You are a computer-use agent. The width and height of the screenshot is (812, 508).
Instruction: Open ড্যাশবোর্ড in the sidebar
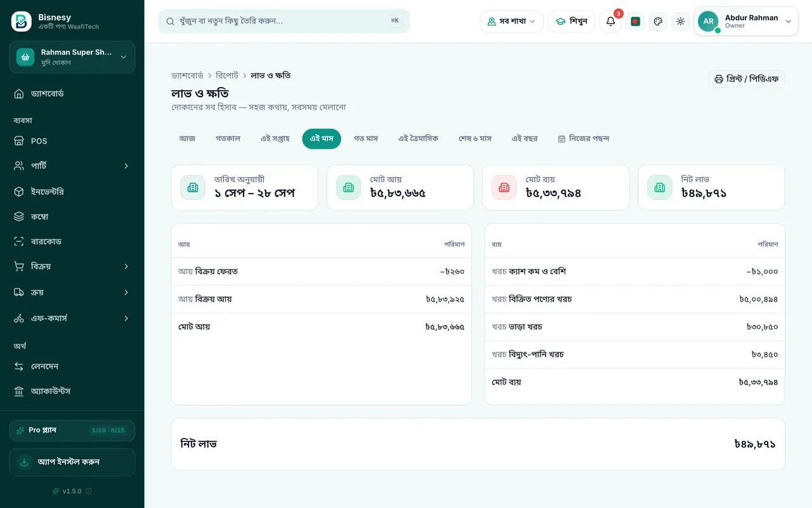(x=72, y=93)
